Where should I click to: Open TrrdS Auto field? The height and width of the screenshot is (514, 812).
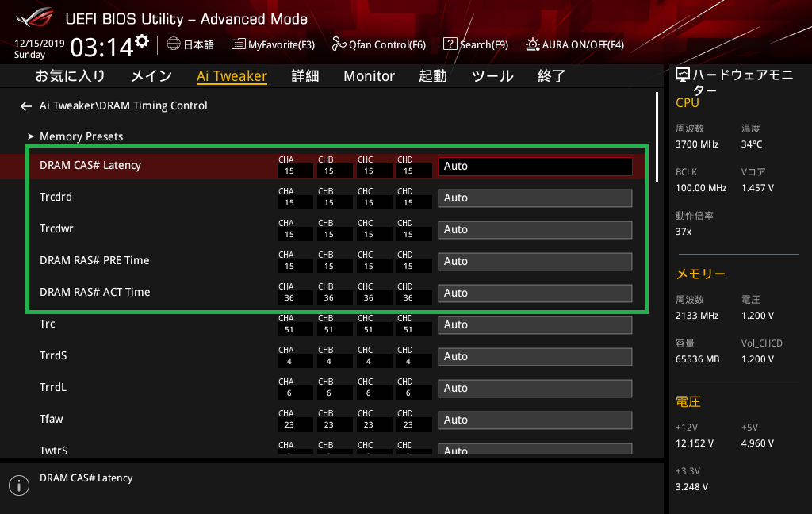(x=535, y=356)
